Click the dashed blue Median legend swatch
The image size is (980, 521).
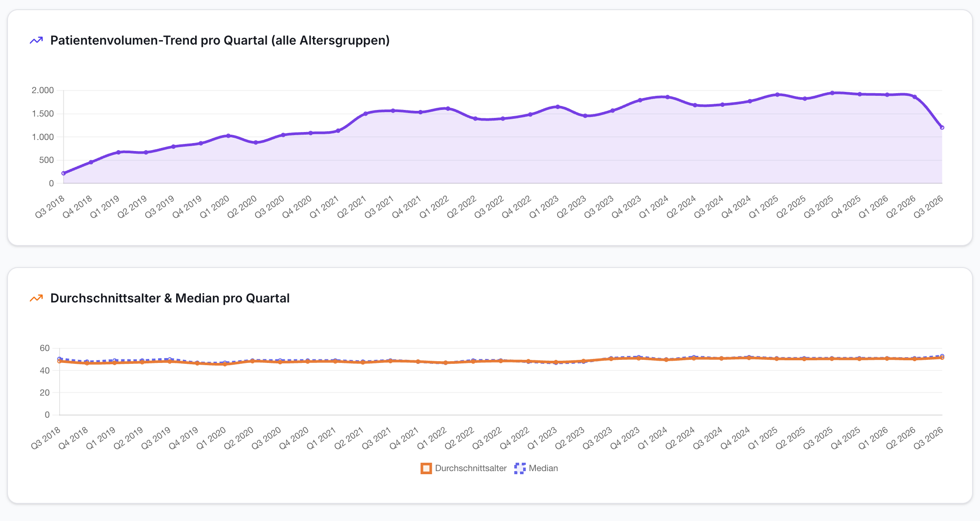coord(520,468)
